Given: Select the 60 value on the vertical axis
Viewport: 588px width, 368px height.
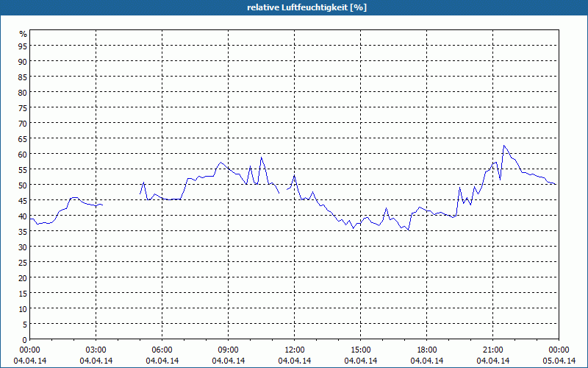Looking at the screenshot, I should [23, 154].
